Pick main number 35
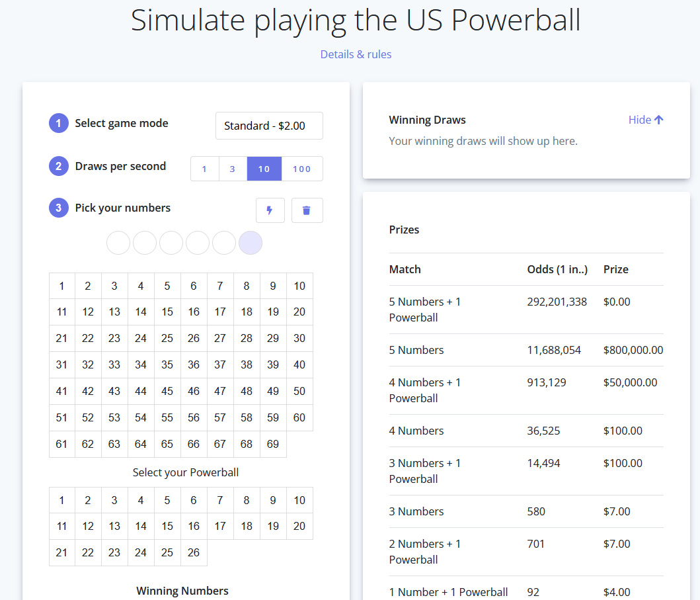 (167, 364)
